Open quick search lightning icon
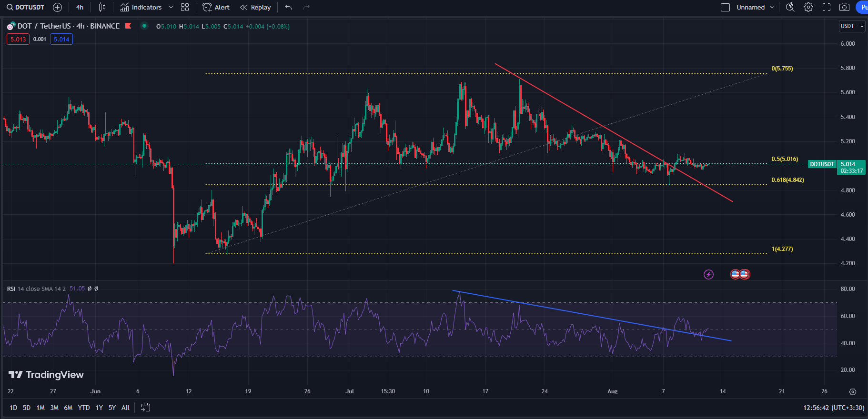 (790, 7)
